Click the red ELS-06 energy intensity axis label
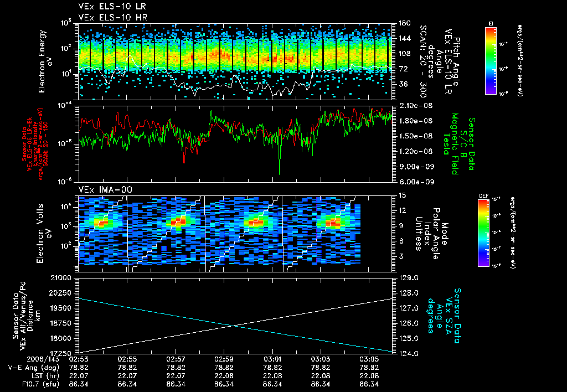567x392 pixels. coord(35,144)
